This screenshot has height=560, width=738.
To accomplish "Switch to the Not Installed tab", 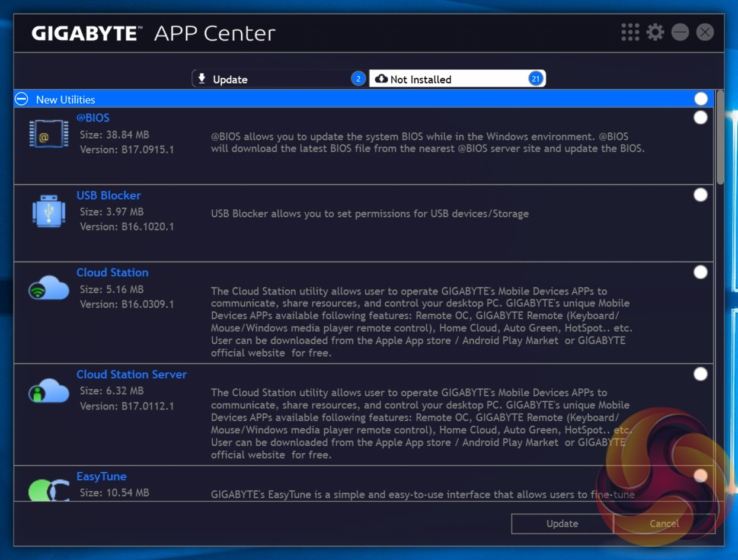I will pyautogui.click(x=457, y=79).
